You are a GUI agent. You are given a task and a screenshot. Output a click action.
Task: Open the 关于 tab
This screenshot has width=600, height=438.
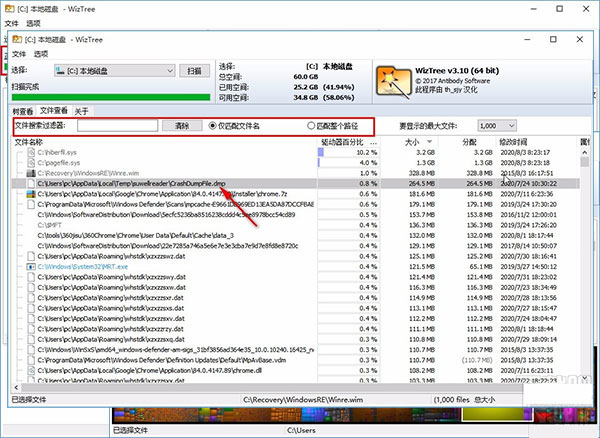(82, 111)
